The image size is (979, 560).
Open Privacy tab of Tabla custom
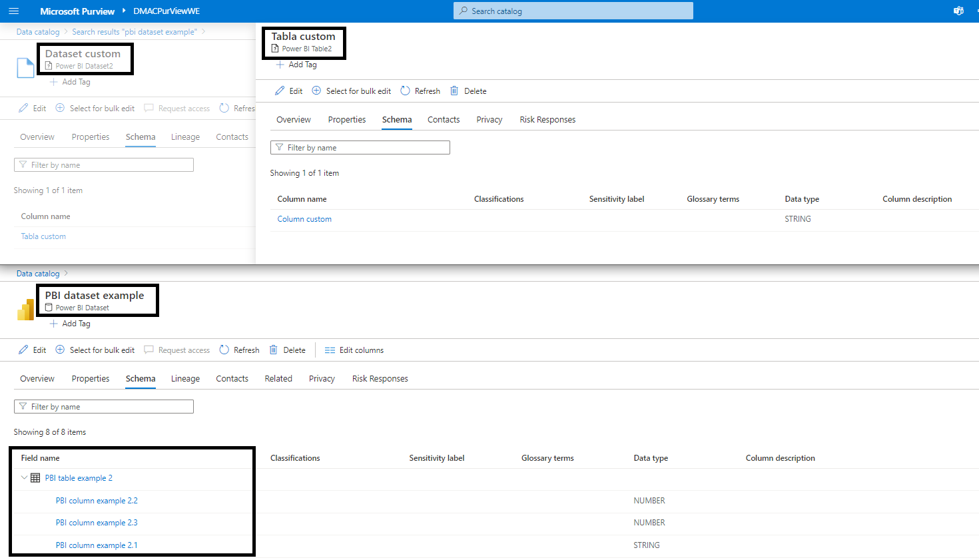(x=489, y=120)
